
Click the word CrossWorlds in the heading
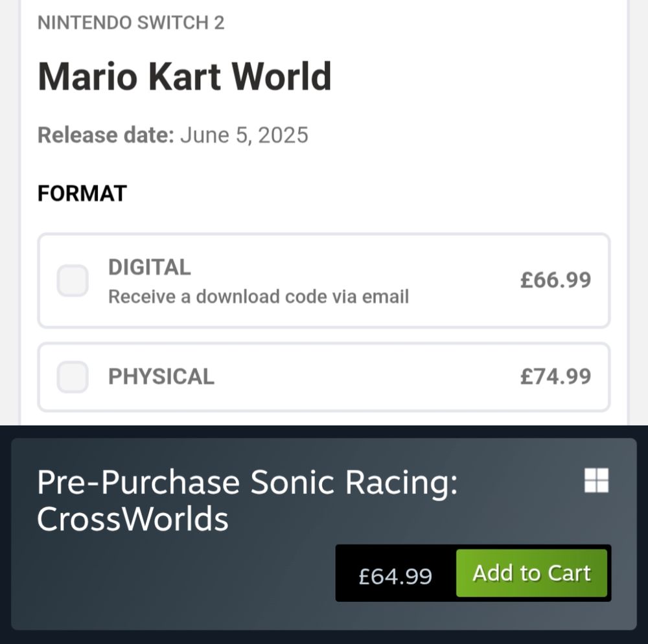click(133, 519)
